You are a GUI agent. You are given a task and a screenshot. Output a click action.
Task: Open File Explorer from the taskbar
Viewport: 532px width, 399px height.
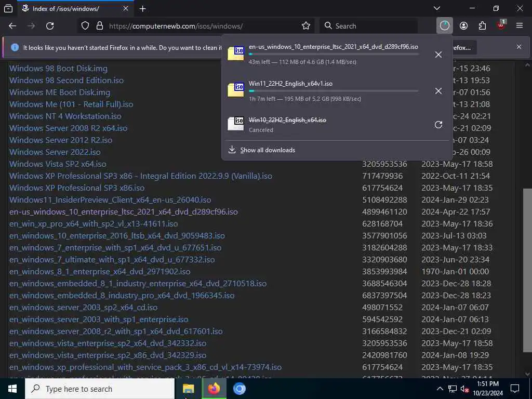pyautogui.click(x=188, y=389)
